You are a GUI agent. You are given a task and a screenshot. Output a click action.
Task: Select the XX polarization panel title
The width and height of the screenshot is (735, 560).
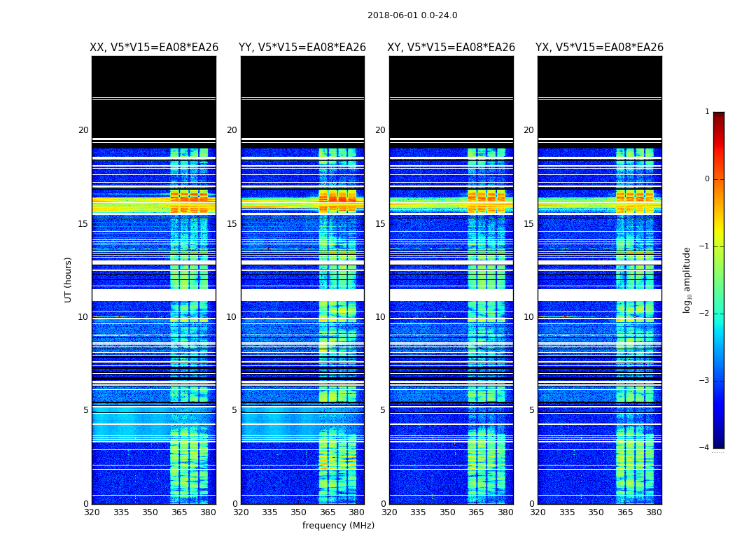coord(154,48)
